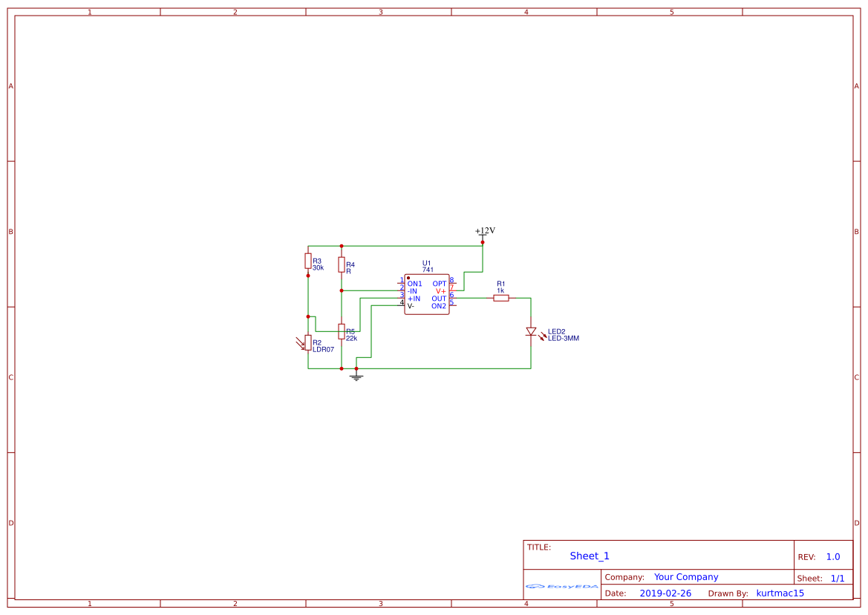The image size is (868, 615).
Task: Select the 741 op-amp symbol U1
Action: click(427, 294)
